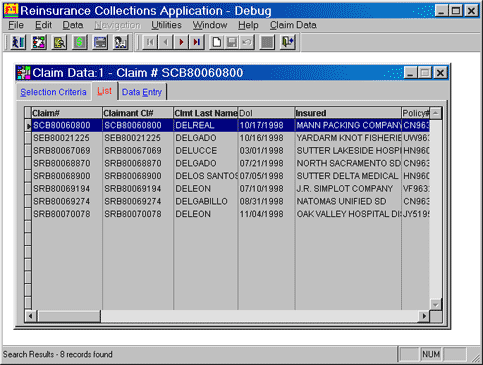Screen dimensions: 483x365
Task: Click the DELGABILLO last name cell
Action: coord(206,201)
